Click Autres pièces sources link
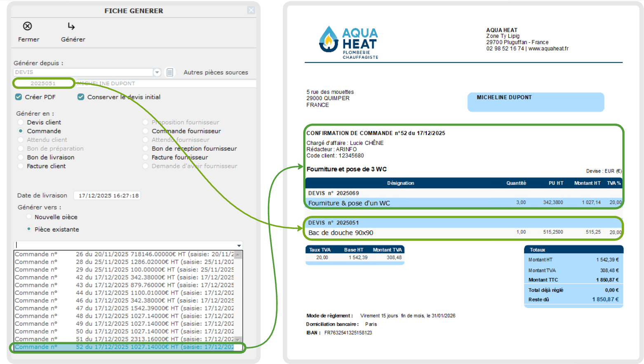644x364 pixels. click(x=216, y=72)
